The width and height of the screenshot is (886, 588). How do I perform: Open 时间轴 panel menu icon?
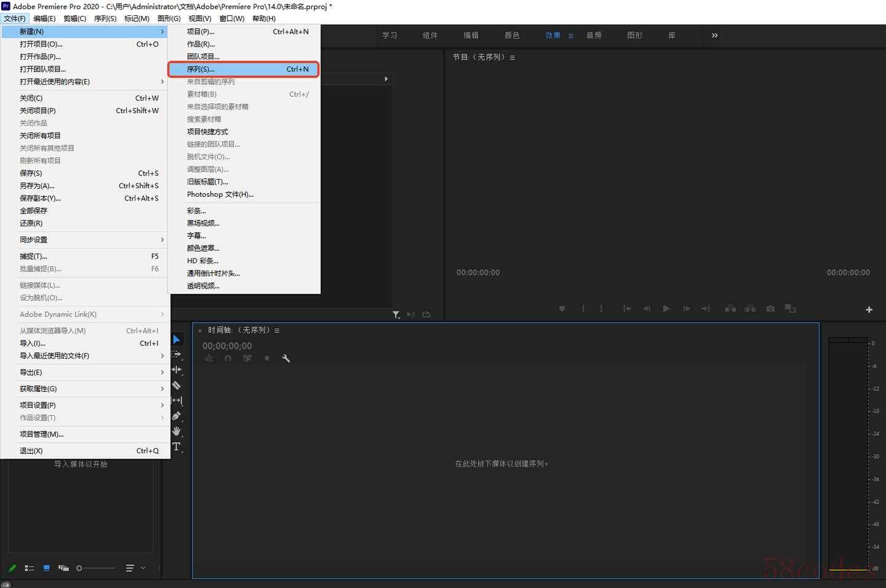pyautogui.click(x=277, y=331)
